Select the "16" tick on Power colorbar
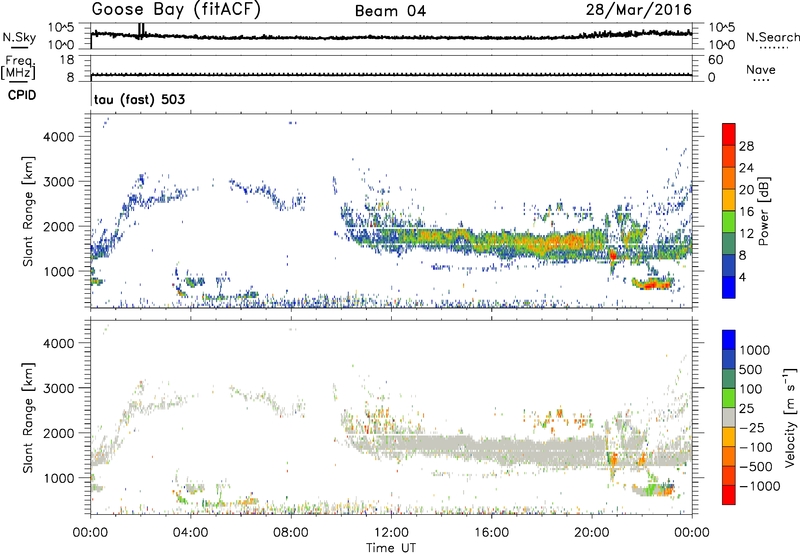The width and height of the screenshot is (800, 554). tap(746, 211)
